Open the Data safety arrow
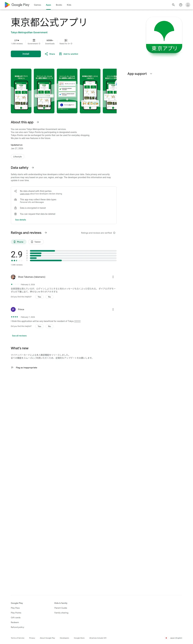193x644 pixels. [x=33, y=168]
